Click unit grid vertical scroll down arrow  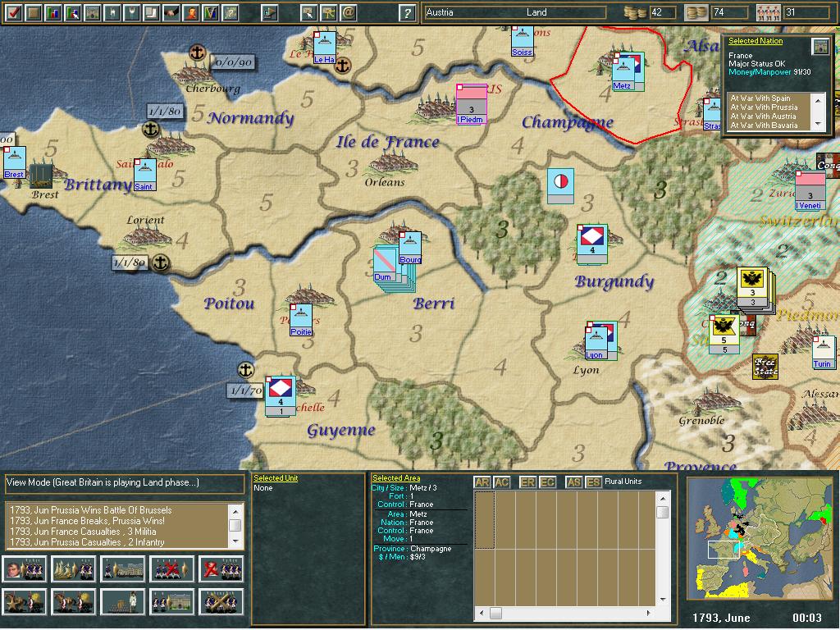663,600
